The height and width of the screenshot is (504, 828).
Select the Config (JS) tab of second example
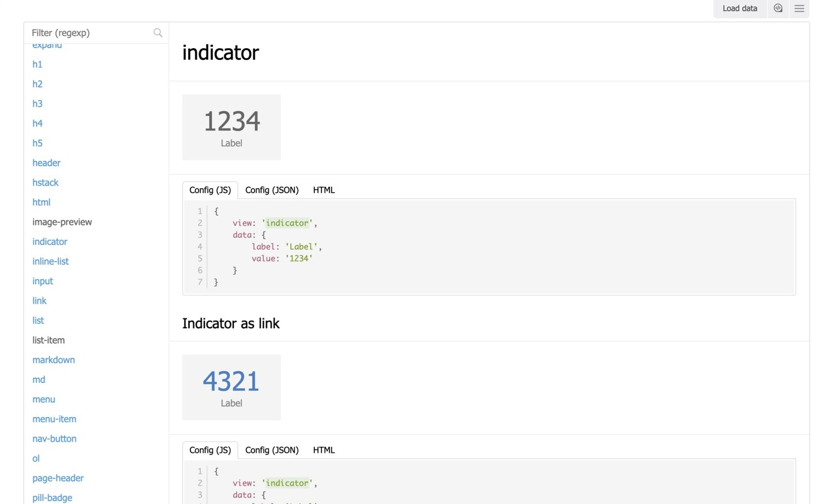point(210,450)
